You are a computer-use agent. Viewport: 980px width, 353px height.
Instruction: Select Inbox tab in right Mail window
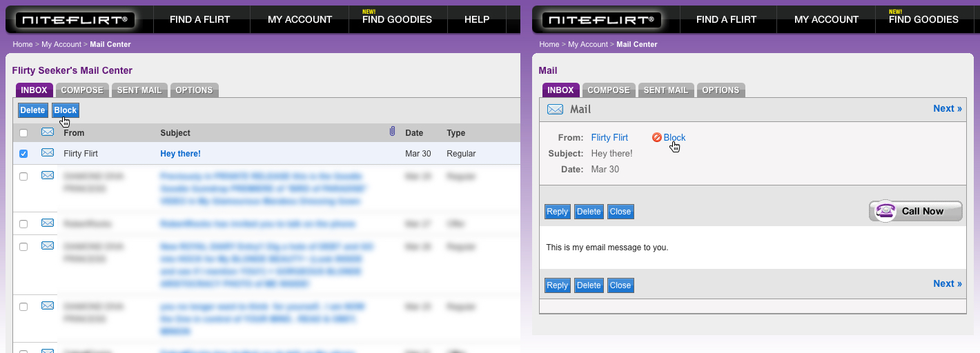click(561, 90)
